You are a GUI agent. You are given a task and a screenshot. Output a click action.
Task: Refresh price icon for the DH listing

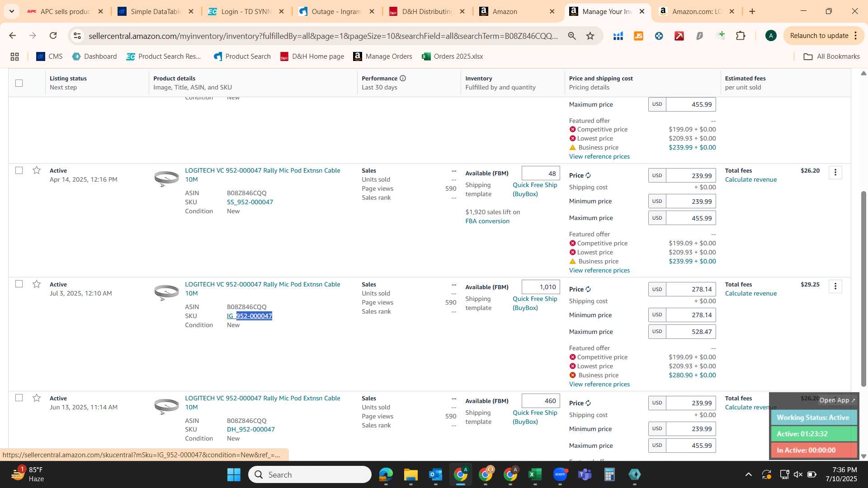point(588,403)
